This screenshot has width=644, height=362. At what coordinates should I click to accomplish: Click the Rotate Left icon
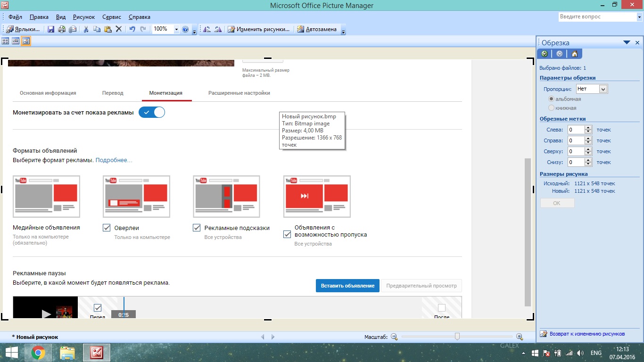pyautogui.click(x=207, y=29)
